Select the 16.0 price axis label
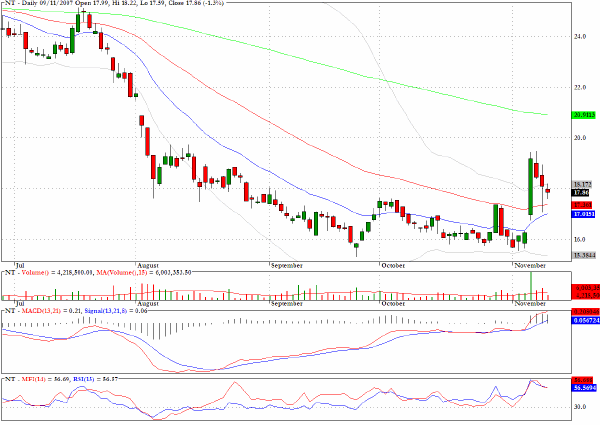 (x=580, y=239)
